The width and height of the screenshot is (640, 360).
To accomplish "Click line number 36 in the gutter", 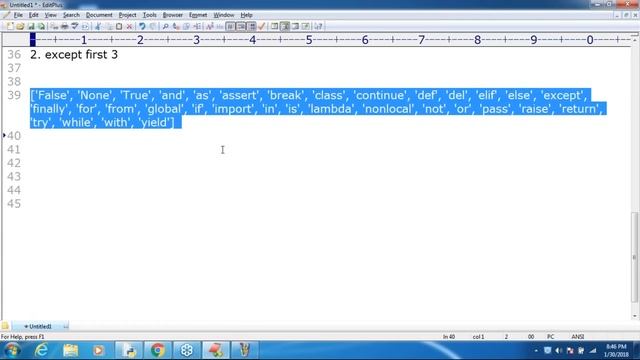I will coord(14,55).
